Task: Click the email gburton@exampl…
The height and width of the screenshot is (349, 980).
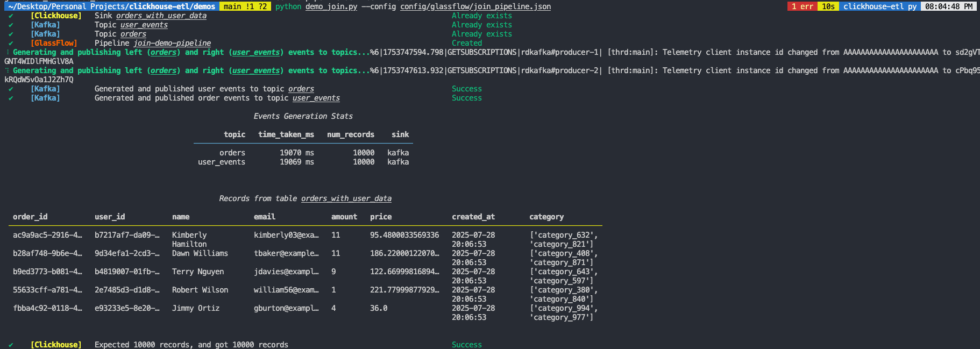Action: (286, 308)
